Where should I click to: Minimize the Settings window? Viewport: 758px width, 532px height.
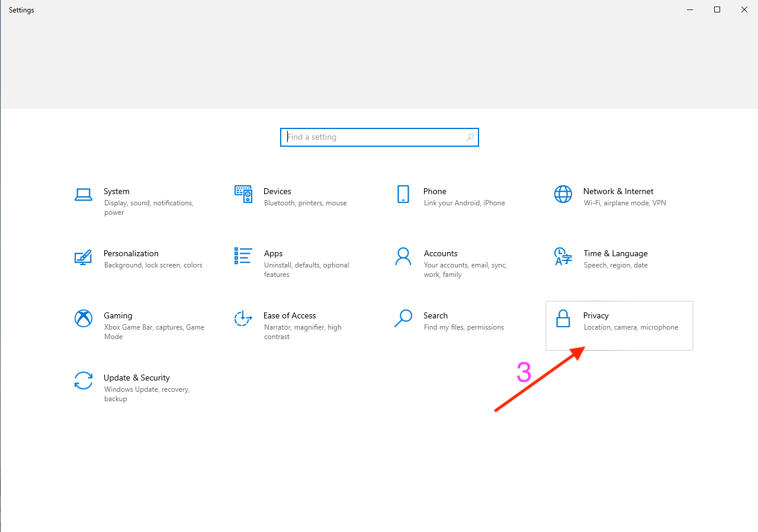(x=690, y=9)
